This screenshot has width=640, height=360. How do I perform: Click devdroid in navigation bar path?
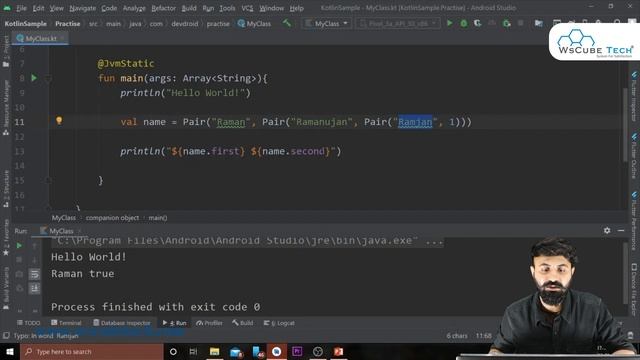pyautogui.click(x=184, y=24)
